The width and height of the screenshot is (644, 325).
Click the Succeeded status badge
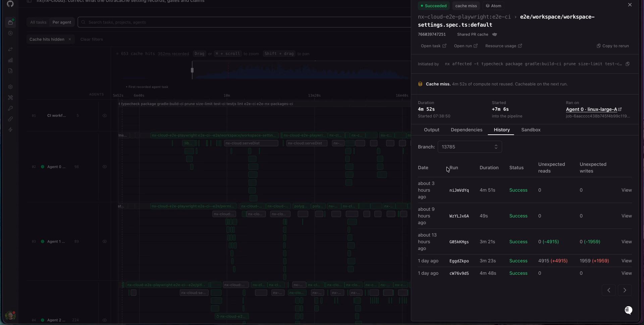434,6
